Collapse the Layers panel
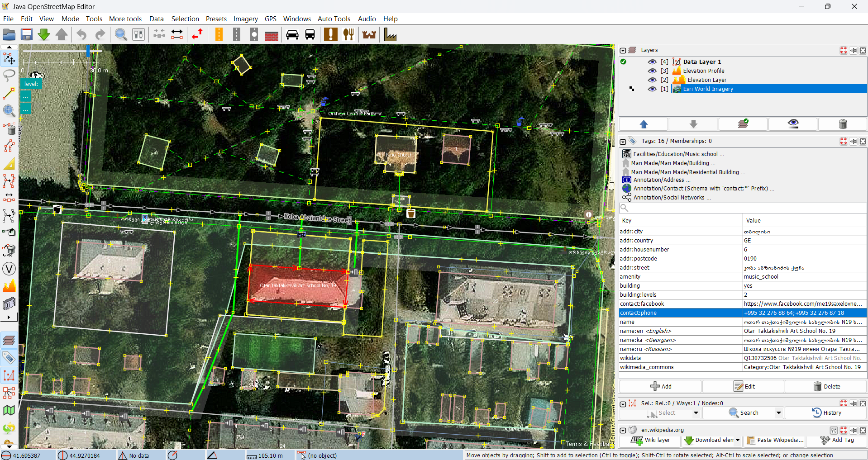 [x=623, y=51]
